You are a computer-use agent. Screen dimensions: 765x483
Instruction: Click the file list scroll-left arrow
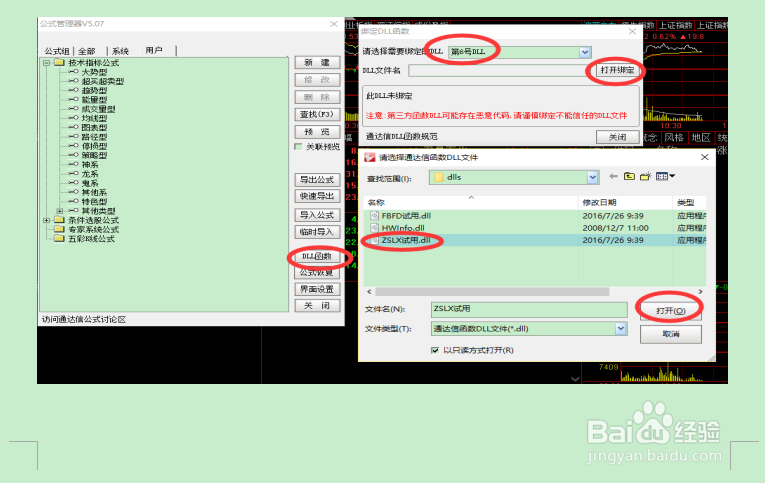pyautogui.click(x=369, y=292)
